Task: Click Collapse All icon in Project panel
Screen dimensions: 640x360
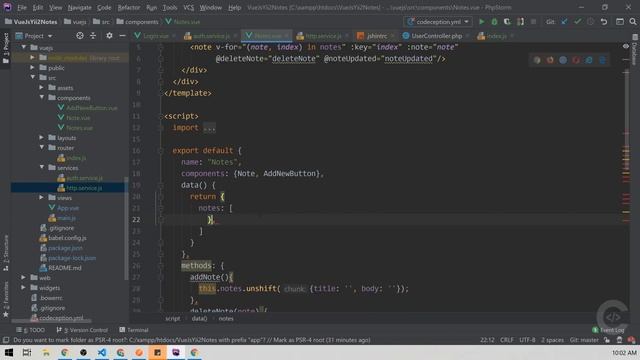Action: (x=93, y=36)
